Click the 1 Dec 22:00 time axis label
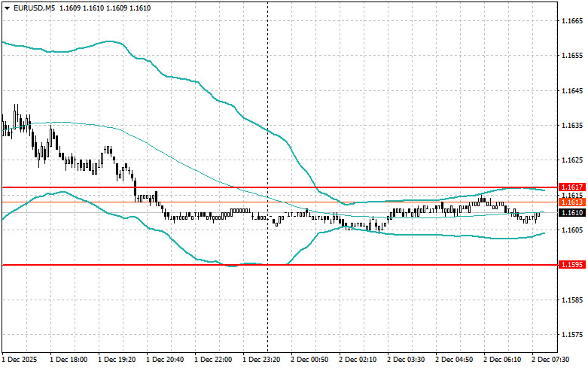Screen dimensions: 588x368 click(213, 360)
